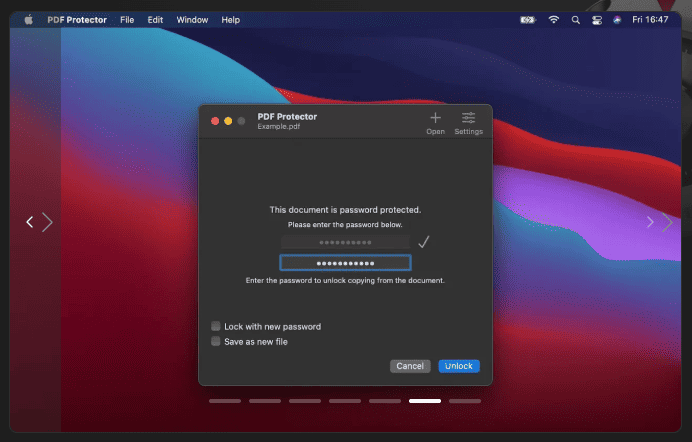Click the PDF Protector window title
This screenshot has width=692, height=442.
tap(287, 116)
